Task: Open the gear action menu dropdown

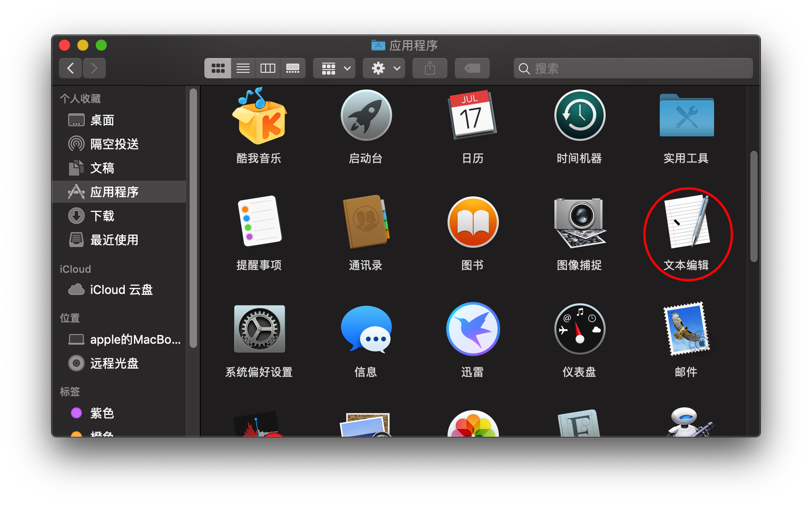Action: click(384, 68)
